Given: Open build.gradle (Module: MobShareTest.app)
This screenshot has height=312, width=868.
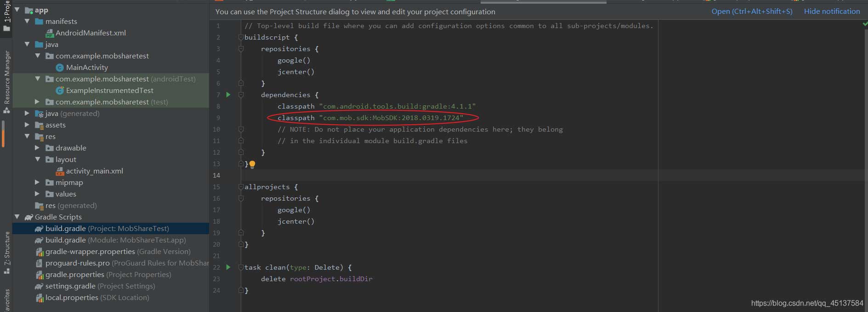Looking at the screenshot, I should 115,240.
